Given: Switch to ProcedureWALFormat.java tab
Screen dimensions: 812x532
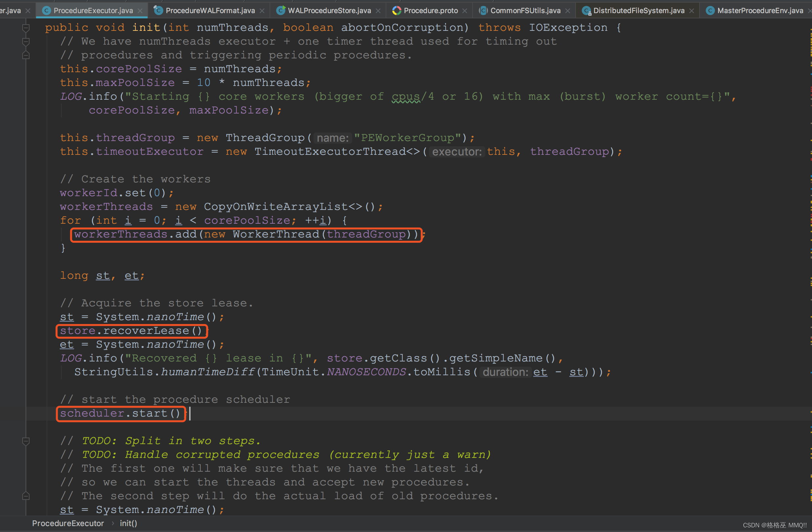Looking at the screenshot, I should (210, 10).
